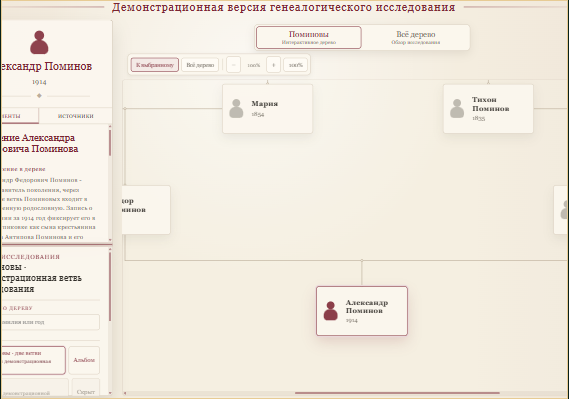This screenshot has height=399, width=569.
Task: Click the down arrow of research panel scrollbar
Action: (x=110, y=393)
